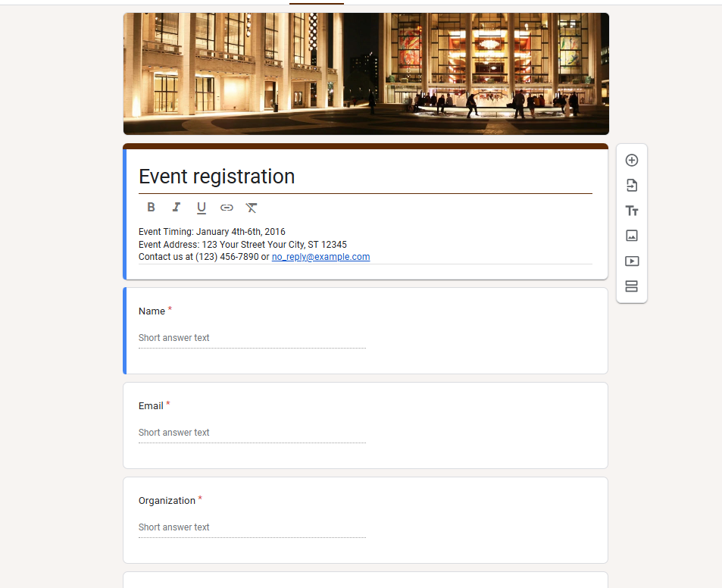This screenshot has width=722, height=588.
Task: Underline the selected description text
Action: 202,208
